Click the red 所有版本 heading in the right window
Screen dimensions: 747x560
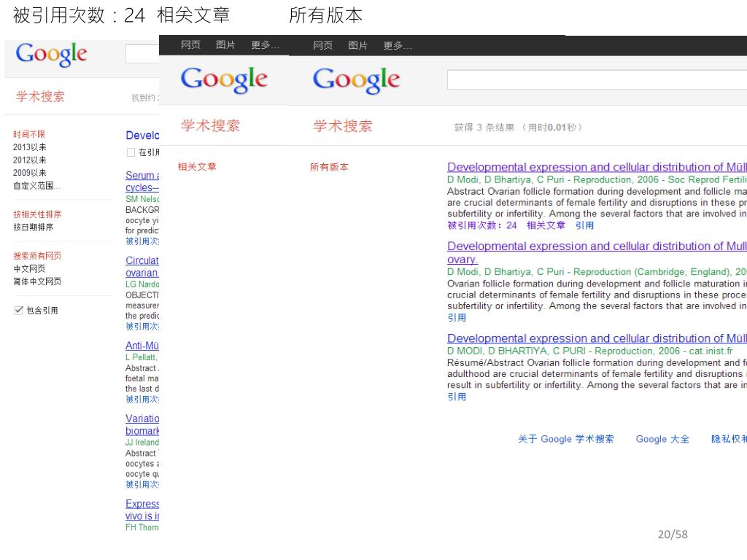coord(329,167)
